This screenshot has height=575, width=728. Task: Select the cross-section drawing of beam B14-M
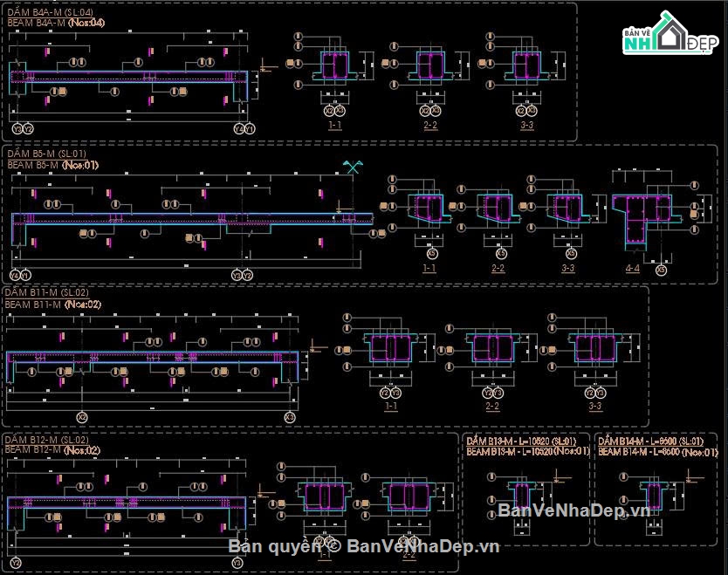click(654, 496)
